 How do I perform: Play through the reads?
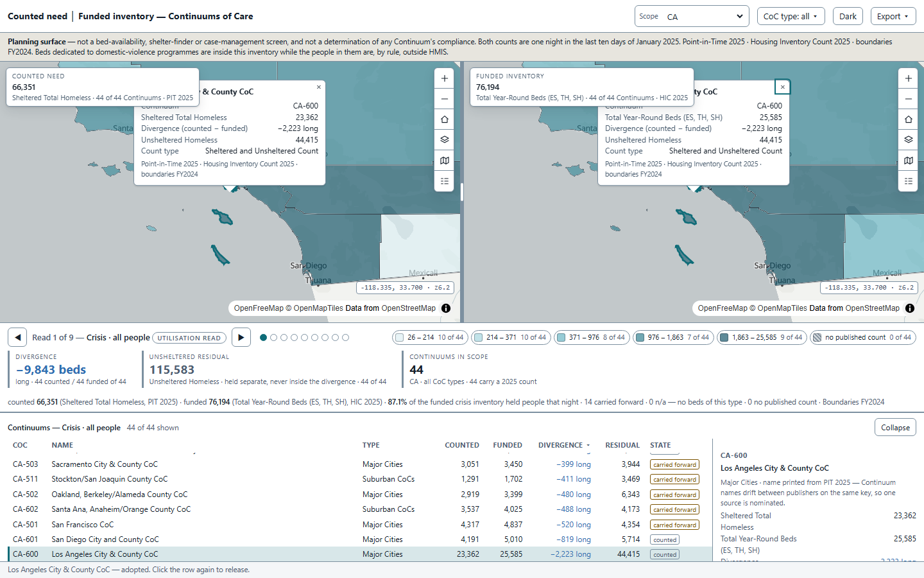241,337
